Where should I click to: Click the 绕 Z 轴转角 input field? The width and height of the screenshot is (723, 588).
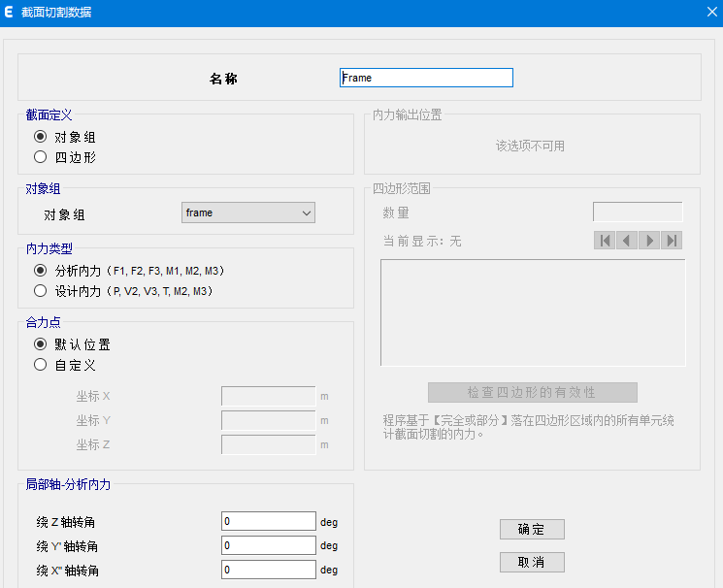tap(268, 521)
